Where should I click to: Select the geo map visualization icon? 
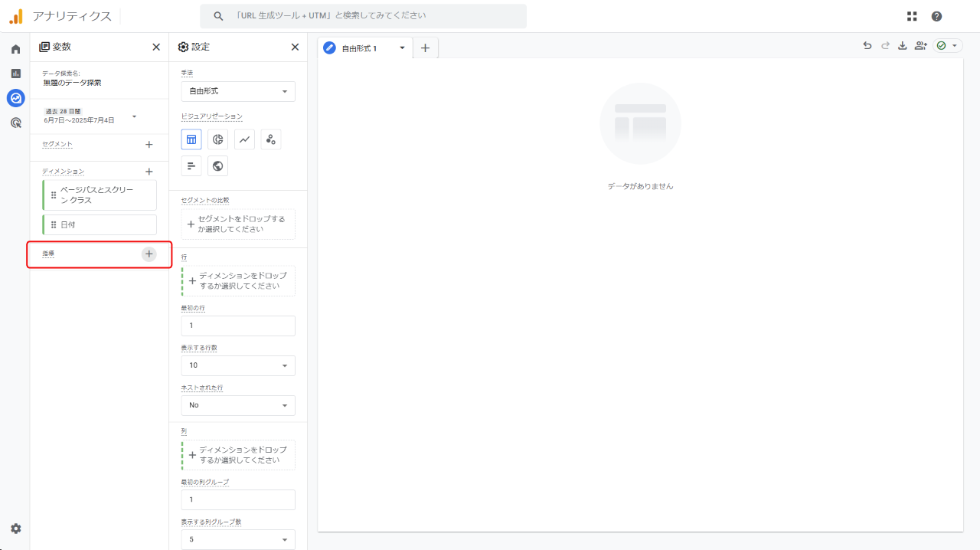[x=218, y=166]
